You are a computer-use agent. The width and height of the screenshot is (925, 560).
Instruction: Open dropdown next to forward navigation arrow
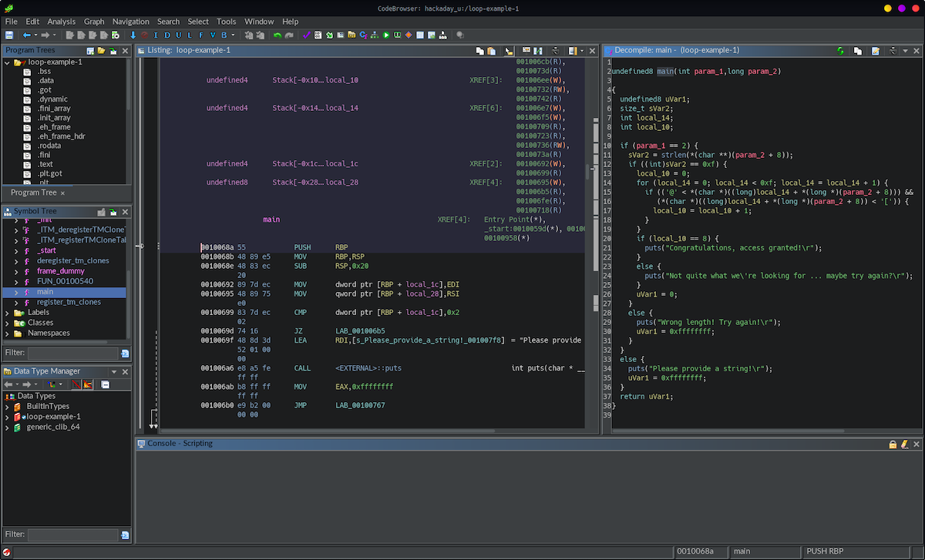(x=55, y=35)
